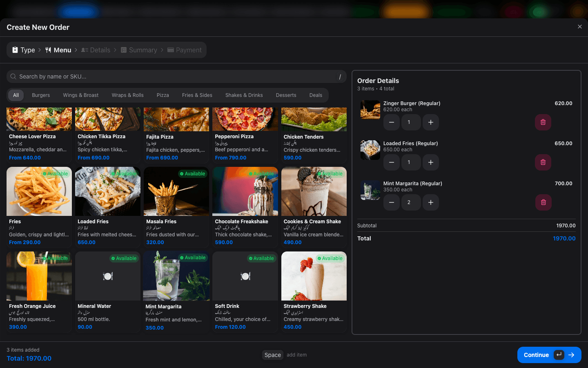Screen dimensions: 588x368
Task: Filter menu by Desserts
Action: coord(286,95)
